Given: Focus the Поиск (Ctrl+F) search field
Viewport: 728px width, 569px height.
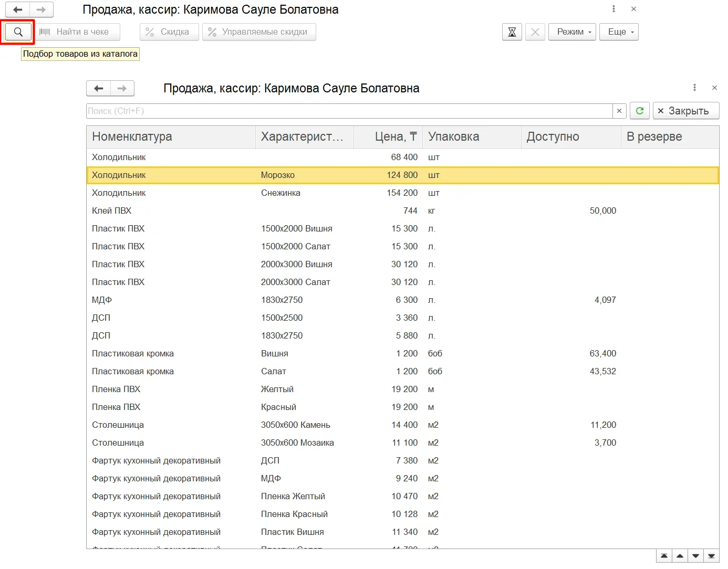Looking at the screenshot, I should point(349,111).
